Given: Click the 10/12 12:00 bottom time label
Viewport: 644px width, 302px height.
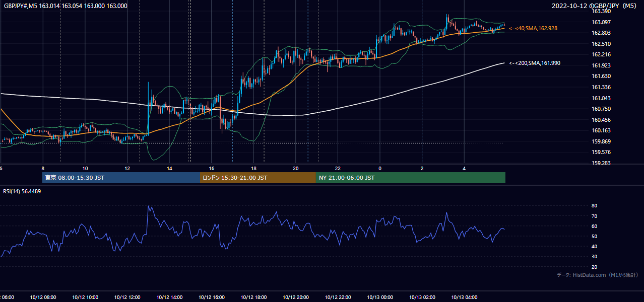Looking at the screenshot, I should coord(127,297).
